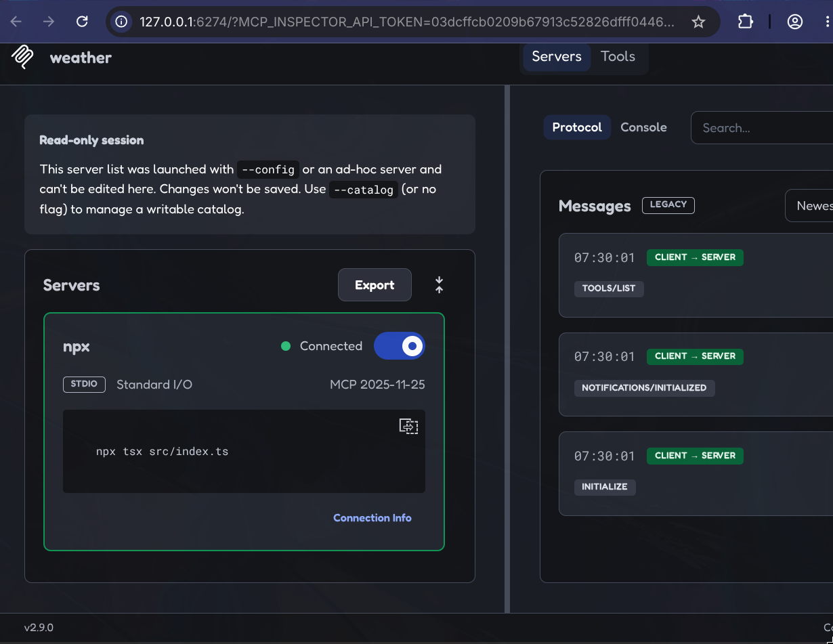The width and height of the screenshot is (833, 644).
Task: Click the Messages heading
Action: (595, 206)
